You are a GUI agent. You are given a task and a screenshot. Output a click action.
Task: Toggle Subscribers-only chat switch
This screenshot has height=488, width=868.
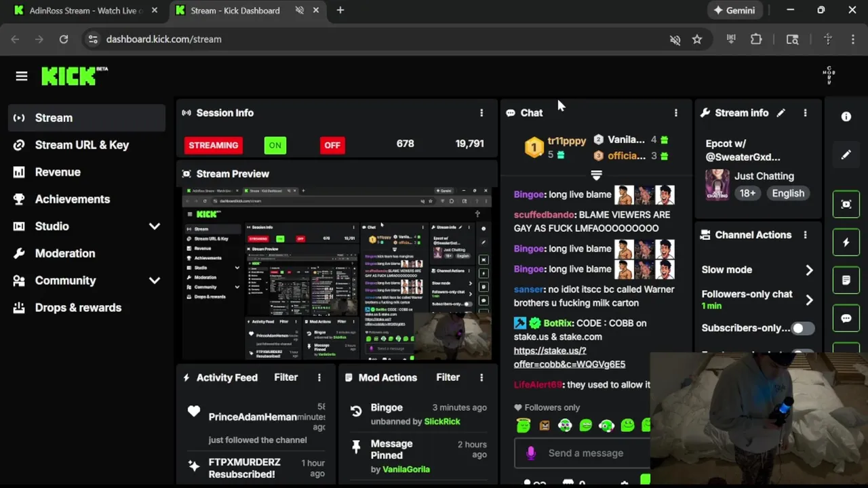pyautogui.click(x=803, y=328)
